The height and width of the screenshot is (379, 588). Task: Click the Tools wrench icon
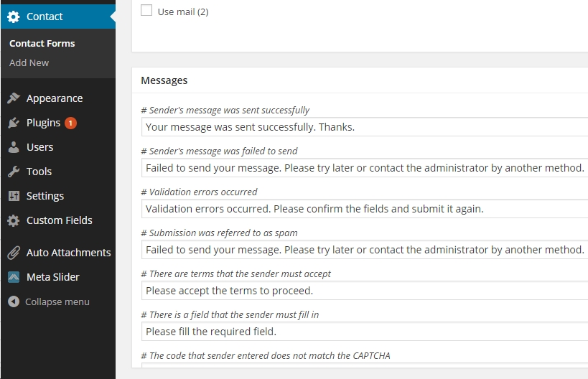point(14,172)
